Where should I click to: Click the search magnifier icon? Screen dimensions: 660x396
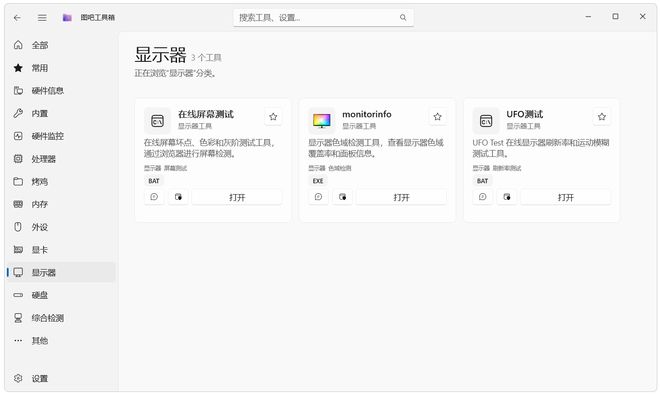coord(403,18)
